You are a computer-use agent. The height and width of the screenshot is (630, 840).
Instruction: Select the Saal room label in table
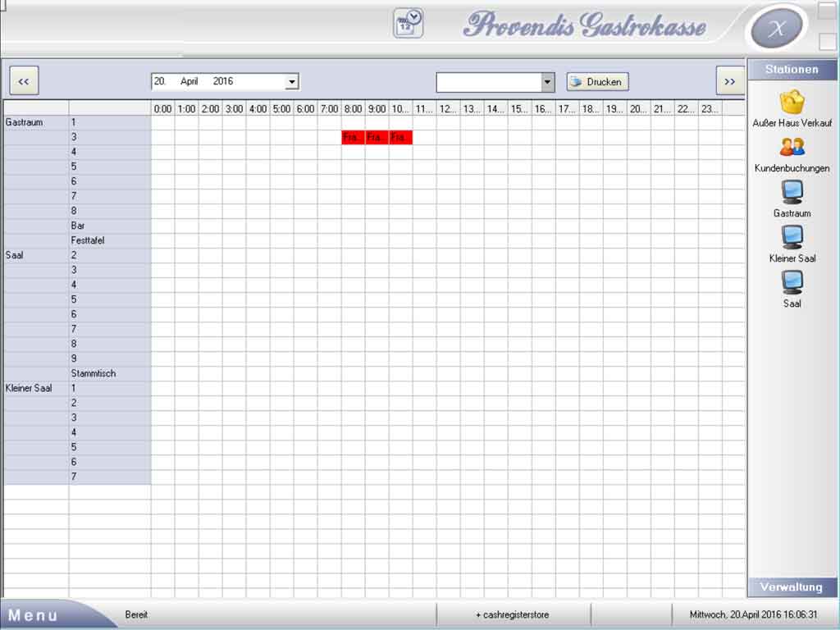click(x=15, y=255)
